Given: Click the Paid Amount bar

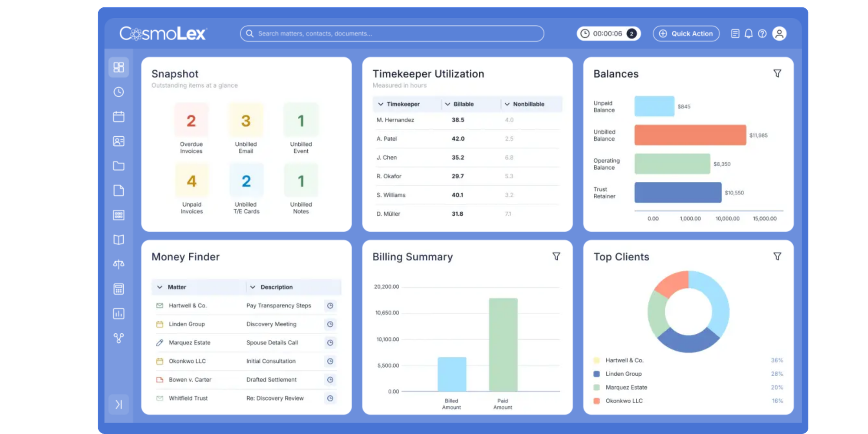Looking at the screenshot, I should coord(503,345).
